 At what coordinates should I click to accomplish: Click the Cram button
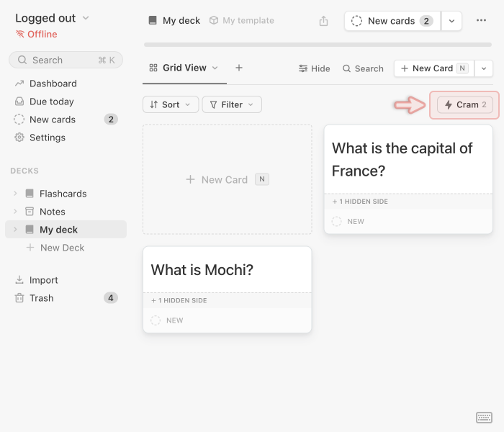tap(465, 104)
